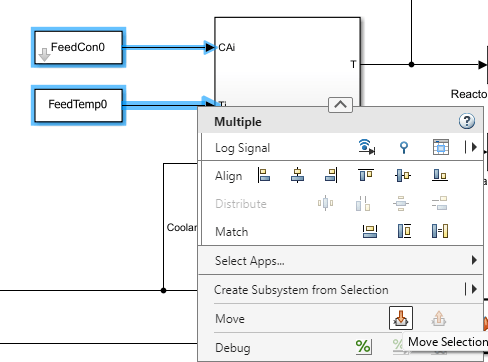Click the Match row label

[232, 232]
